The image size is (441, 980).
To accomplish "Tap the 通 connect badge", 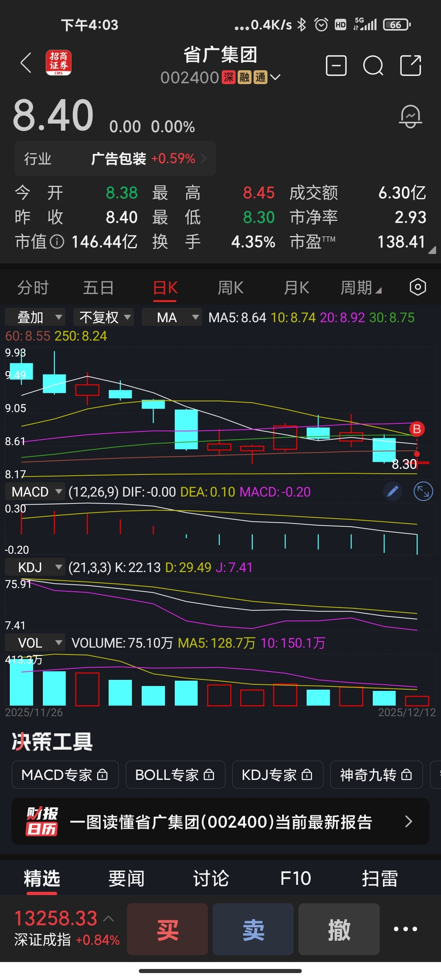I will 261,77.
